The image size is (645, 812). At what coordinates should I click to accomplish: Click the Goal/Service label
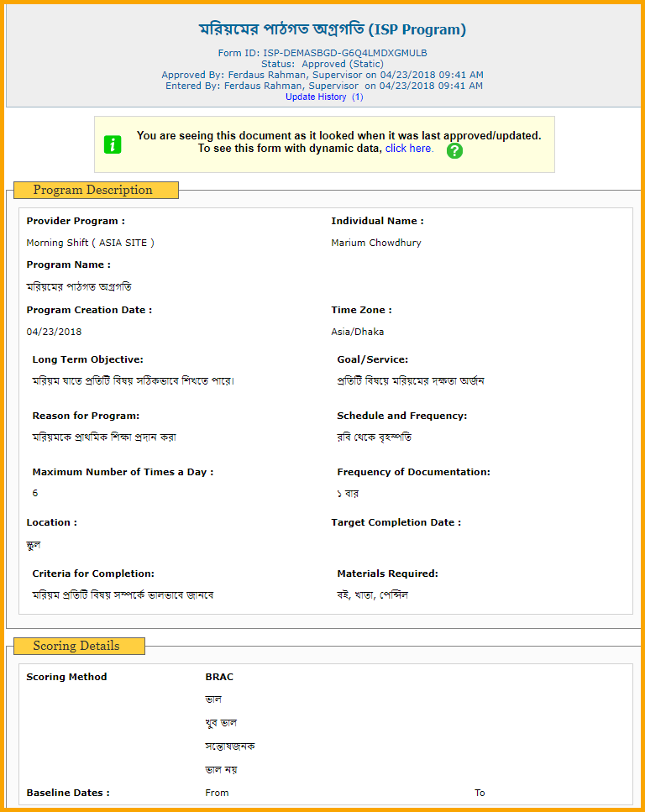(373, 359)
